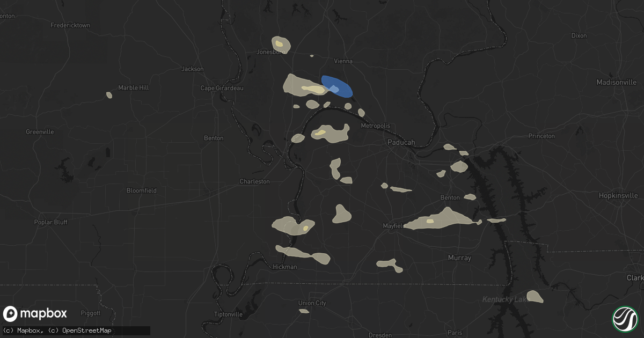Click the Kentucky Lake label

pos(506,299)
